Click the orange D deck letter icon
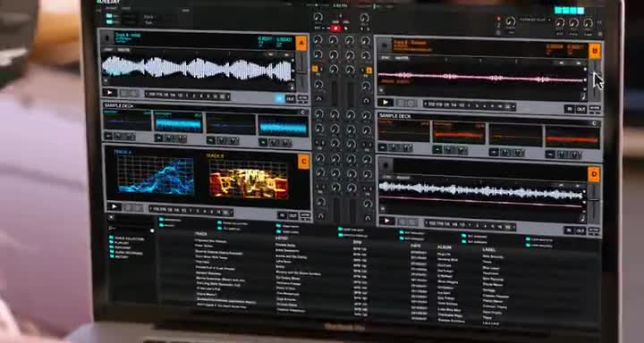The image size is (644, 343). pos(594,174)
